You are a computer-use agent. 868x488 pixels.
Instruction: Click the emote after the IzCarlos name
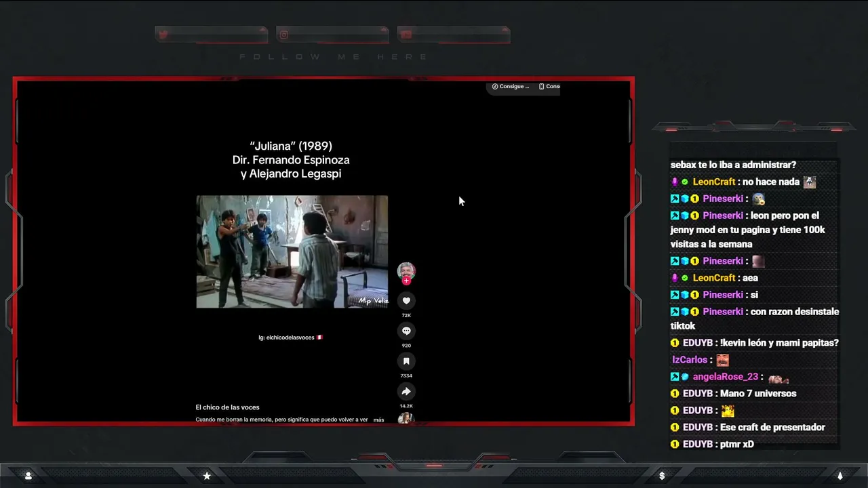(x=723, y=360)
